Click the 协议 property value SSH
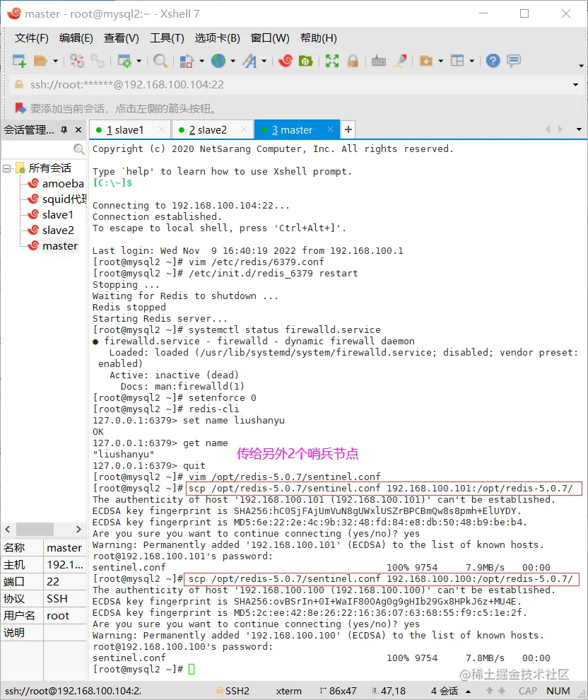The width and height of the screenshot is (588, 700). (x=65, y=599)
